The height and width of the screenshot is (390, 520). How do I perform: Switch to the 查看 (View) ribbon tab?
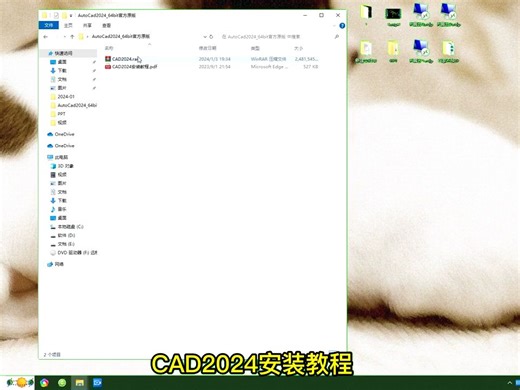tap(107, 25)
